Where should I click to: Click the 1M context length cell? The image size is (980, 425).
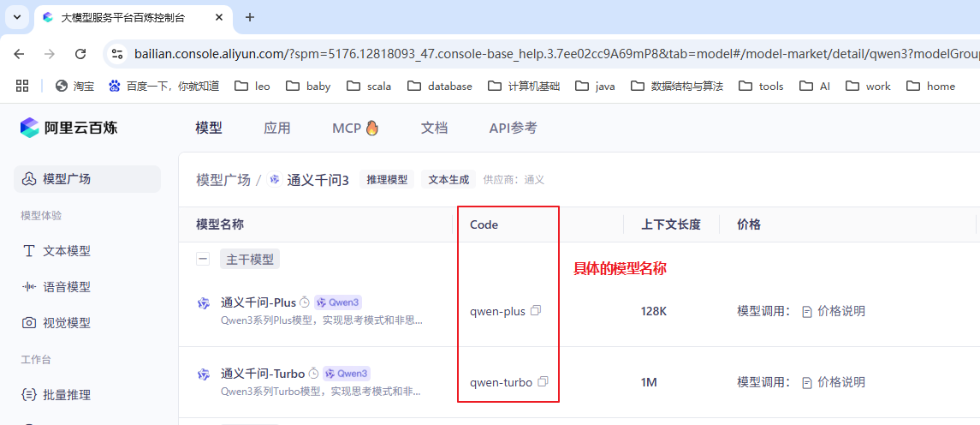coord(649,382)
